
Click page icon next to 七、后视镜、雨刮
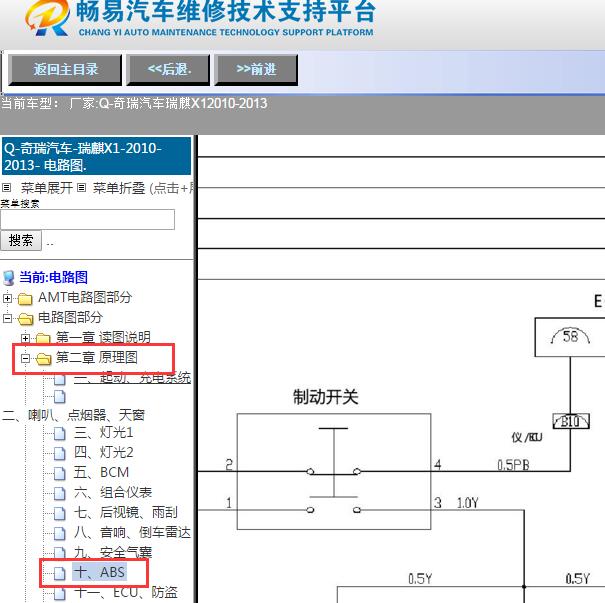point(59,513)
